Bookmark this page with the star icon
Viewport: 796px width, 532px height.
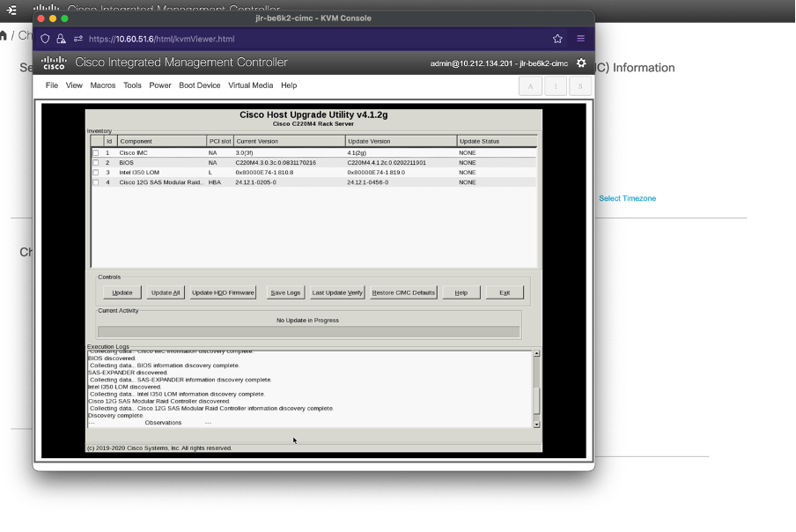557,39
